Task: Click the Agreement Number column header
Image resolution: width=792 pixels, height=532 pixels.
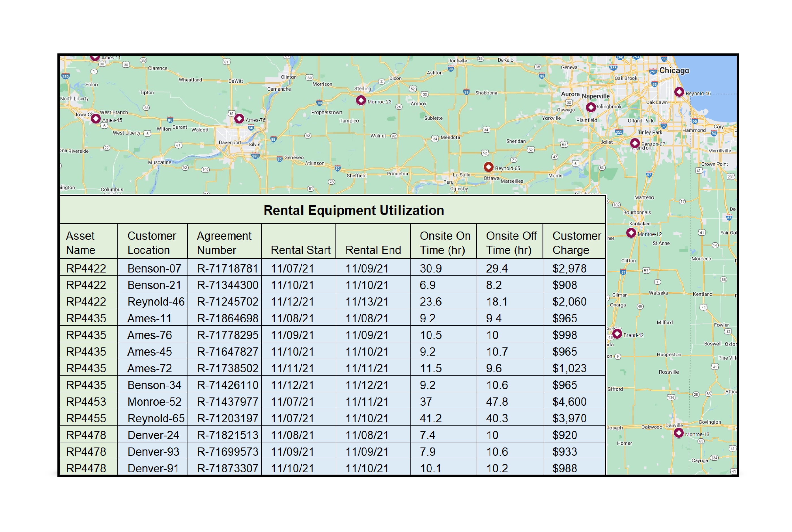Action: click(x=224, y=241)
